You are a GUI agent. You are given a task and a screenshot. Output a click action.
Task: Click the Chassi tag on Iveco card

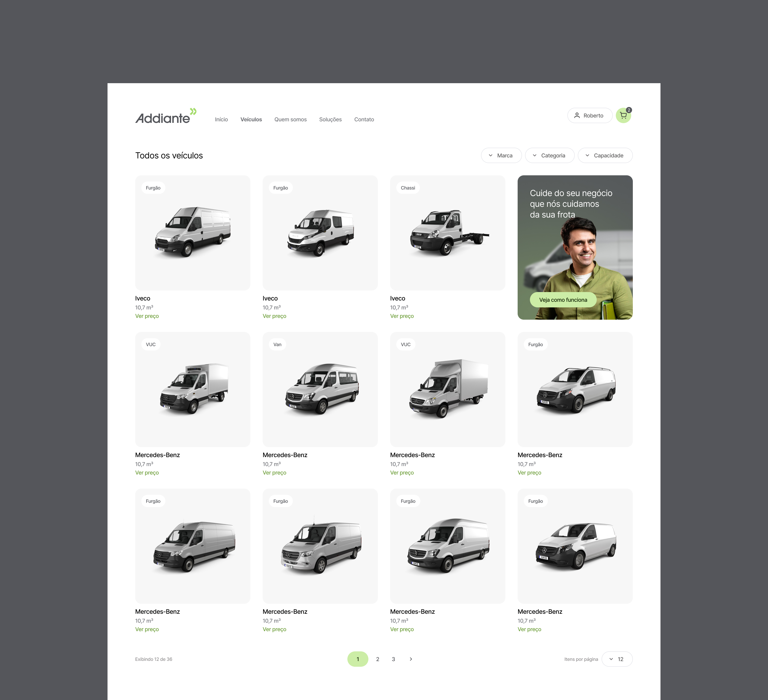(408, 188)
